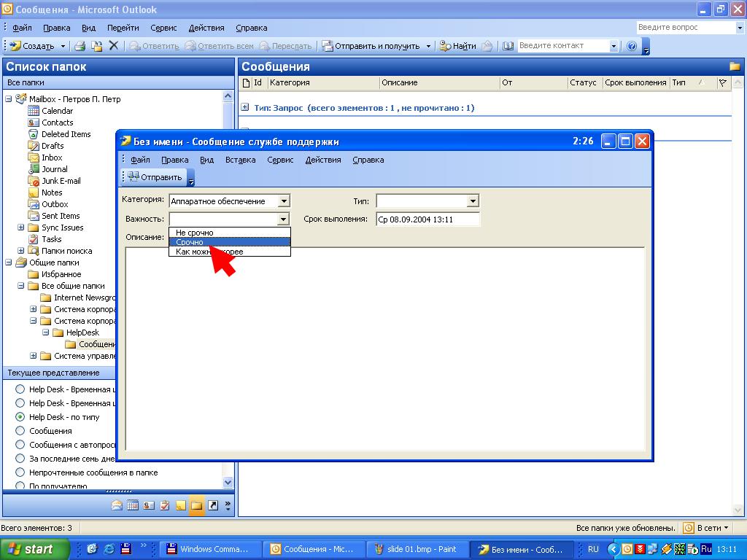This screenshot has width=747, height=560.
Task: Sort by Срок выполения column header
Action: [635, 82]
